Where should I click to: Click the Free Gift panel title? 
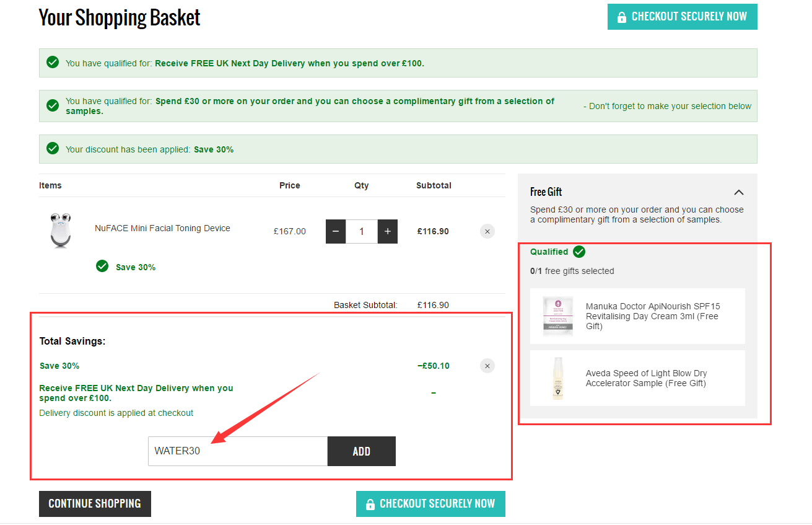point(546,192)
